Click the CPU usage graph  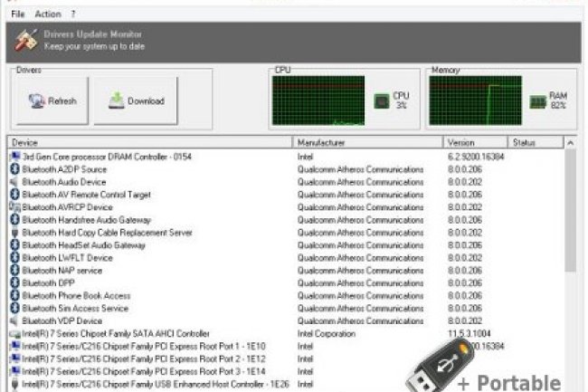click(x=318, y=100)
